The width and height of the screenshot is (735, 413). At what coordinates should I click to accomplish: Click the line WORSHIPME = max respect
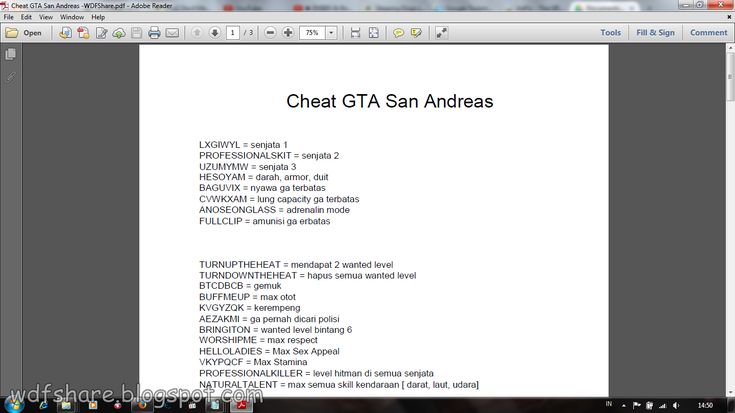pos(258,340)
